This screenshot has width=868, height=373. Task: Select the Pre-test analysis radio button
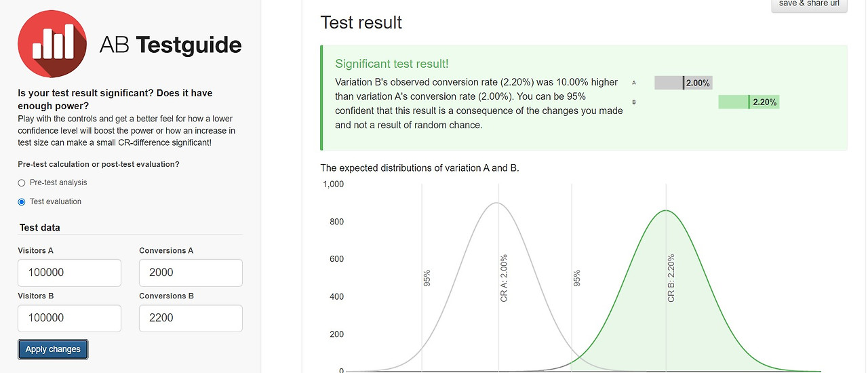click(x=22, y=182)
